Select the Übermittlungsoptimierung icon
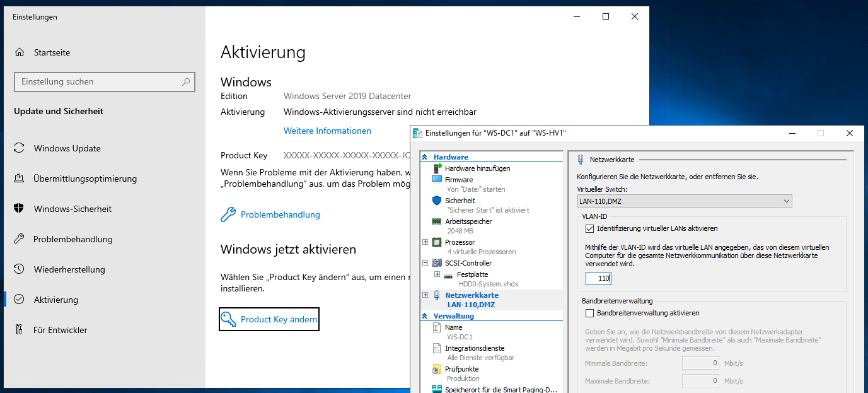 20,179
